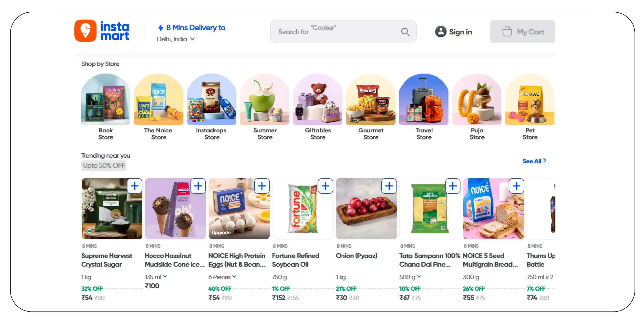Add Tata Sampann Chana Dal with plus

click(x=453, y=186)
